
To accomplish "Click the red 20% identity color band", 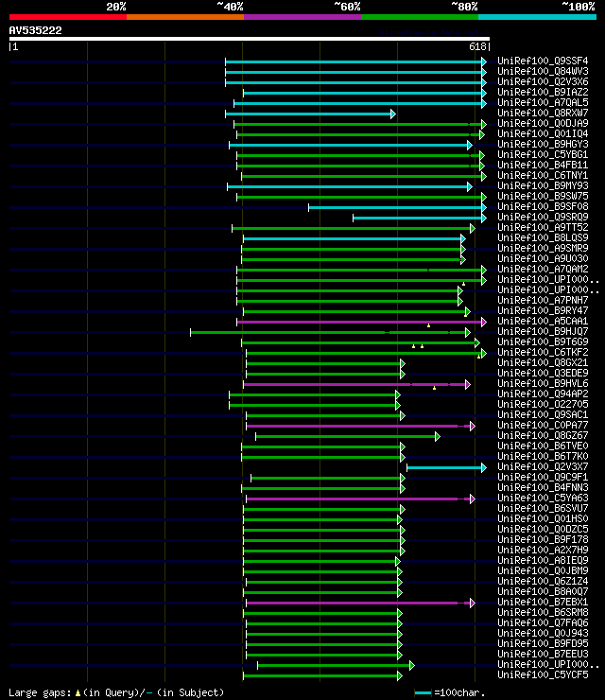I will [x=68, y=17].
